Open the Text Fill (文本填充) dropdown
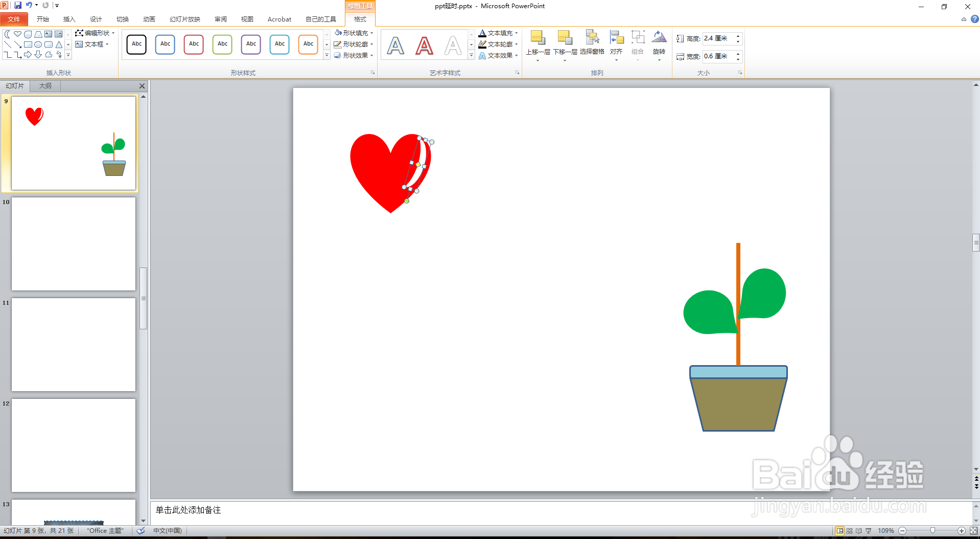980x539 pixels. 498,33
